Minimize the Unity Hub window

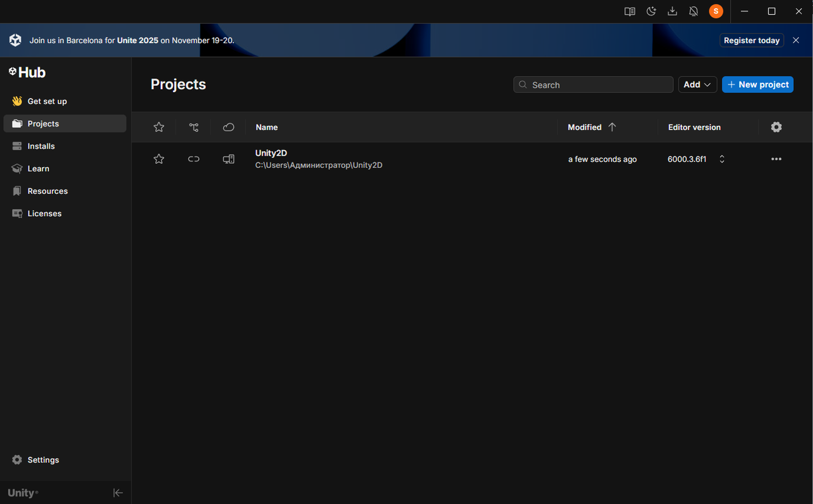coord(744,11)
